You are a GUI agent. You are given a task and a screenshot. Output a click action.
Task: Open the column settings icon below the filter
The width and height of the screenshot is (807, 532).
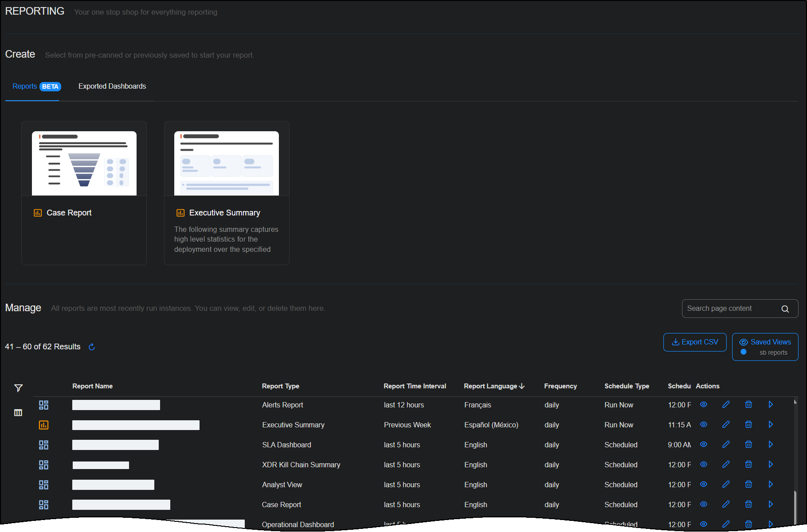[18, 412]
